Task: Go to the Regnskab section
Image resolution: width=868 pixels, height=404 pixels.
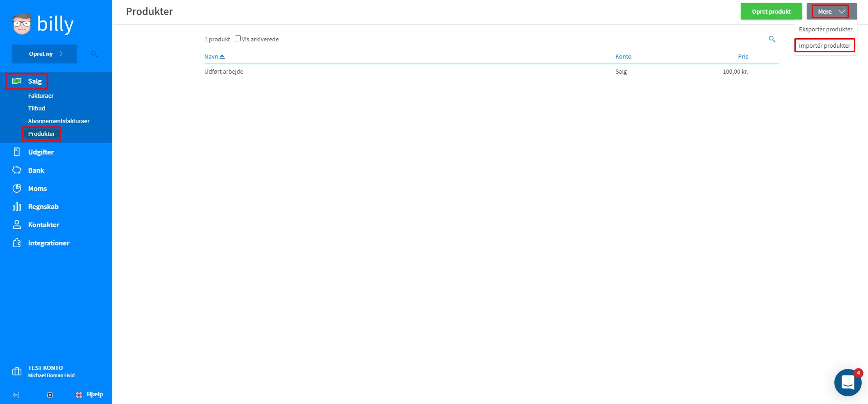Action: point(44,206)
